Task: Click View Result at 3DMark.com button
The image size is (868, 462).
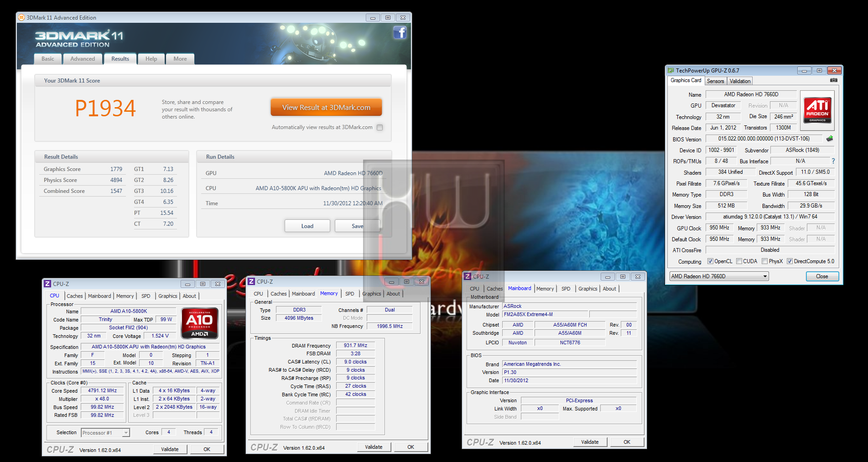Action: pyautogui.click(x=326, y=108)
